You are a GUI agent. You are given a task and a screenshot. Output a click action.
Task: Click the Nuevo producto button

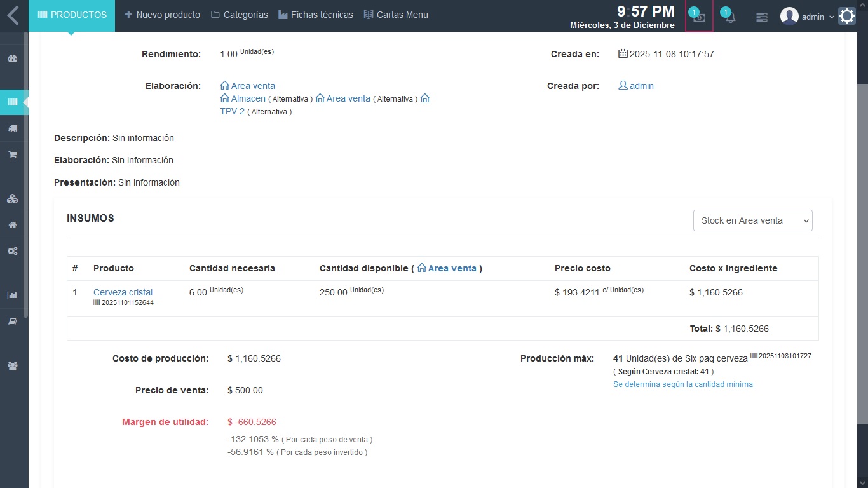click(x=162, y=15)
